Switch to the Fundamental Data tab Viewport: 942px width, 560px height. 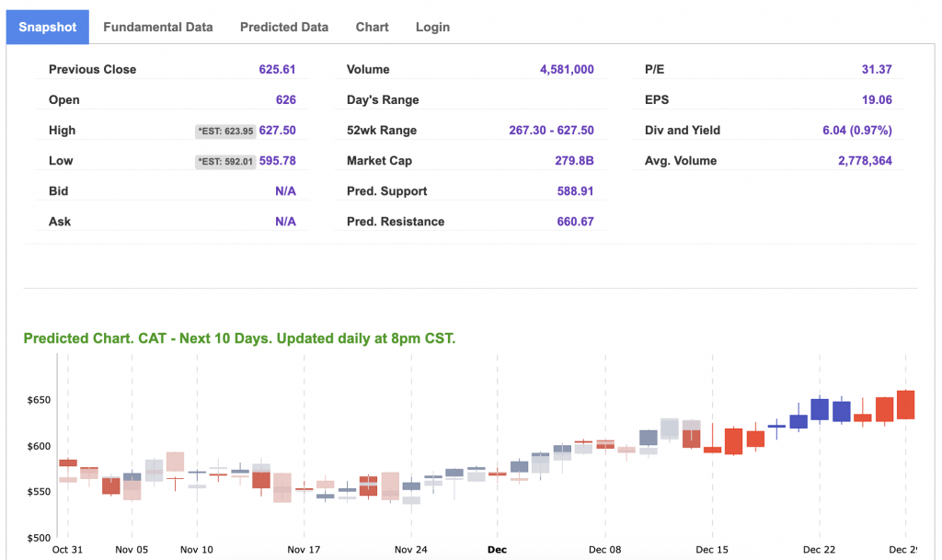pyautogui.click(x=158, y=27)
